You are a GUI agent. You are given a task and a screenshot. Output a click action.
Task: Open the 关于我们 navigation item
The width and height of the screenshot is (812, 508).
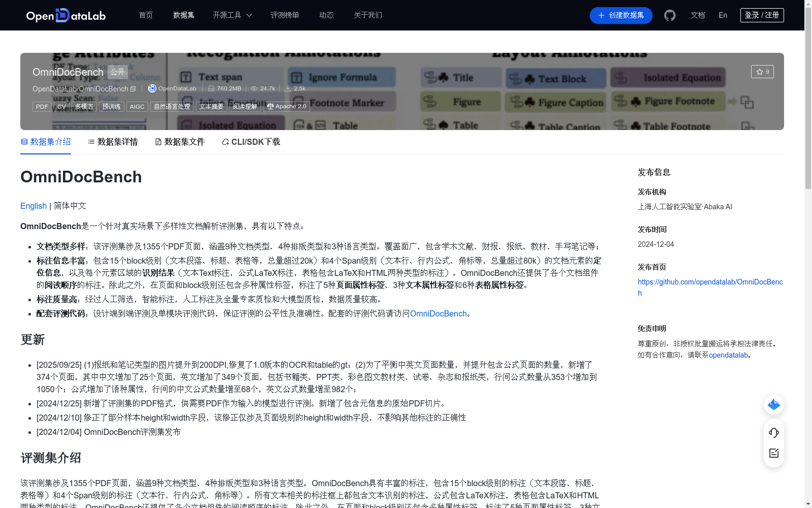pos(368,15)
